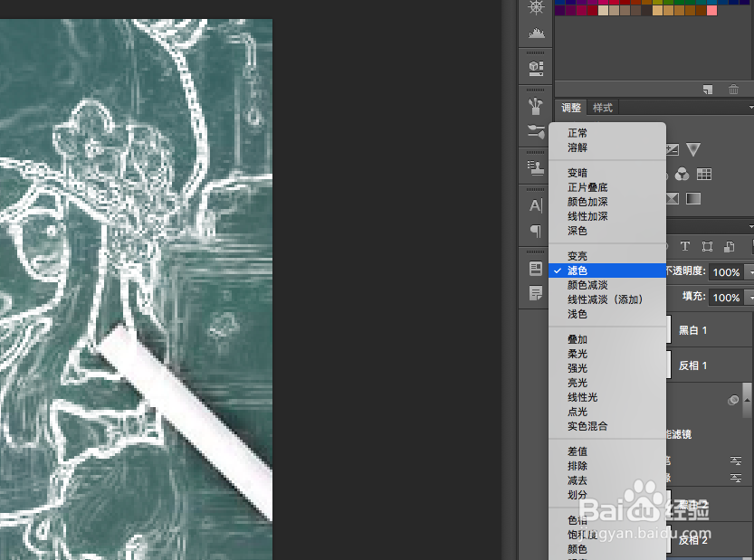
Task: Choose 线性减淡（添加） blend mode
Action: [607, 299]
